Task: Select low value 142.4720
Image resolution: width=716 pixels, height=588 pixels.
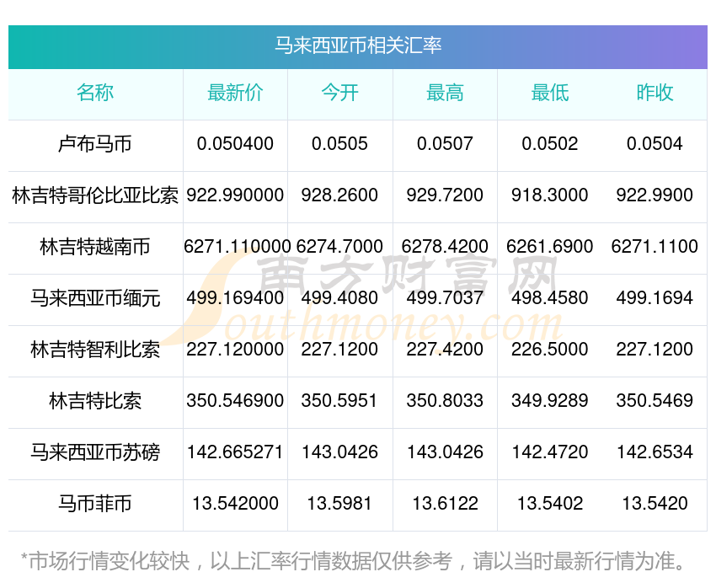Action: (x=550, y=452)
